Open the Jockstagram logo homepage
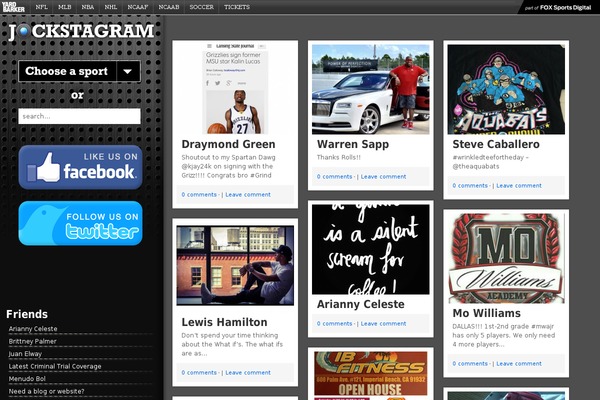This screenshot has width=600, height=400. coord(81,31)
